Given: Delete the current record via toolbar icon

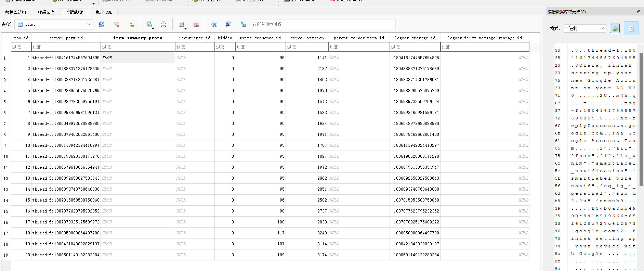Looking at the screenshot, I should point(196,24).
